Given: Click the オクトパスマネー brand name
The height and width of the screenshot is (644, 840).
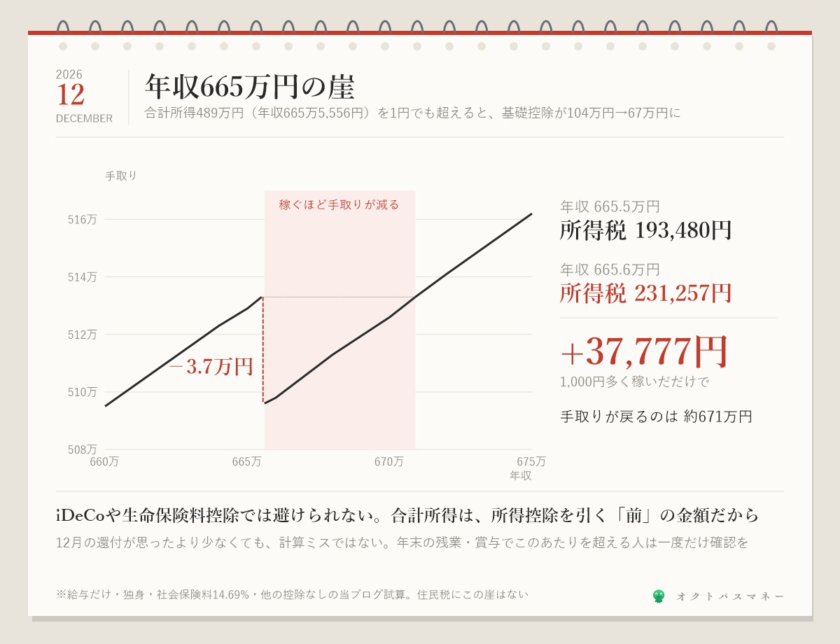Looking at the screenshot, I should point(730,596).
